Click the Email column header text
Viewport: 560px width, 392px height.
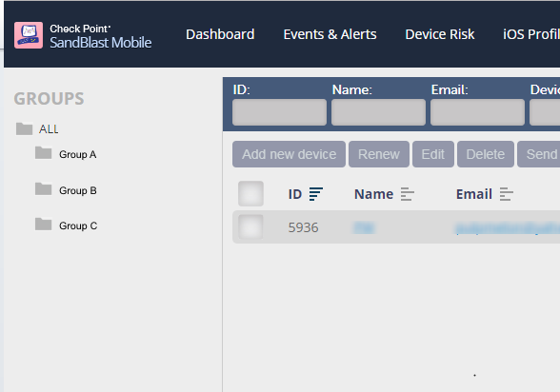[x=474, y=194]
